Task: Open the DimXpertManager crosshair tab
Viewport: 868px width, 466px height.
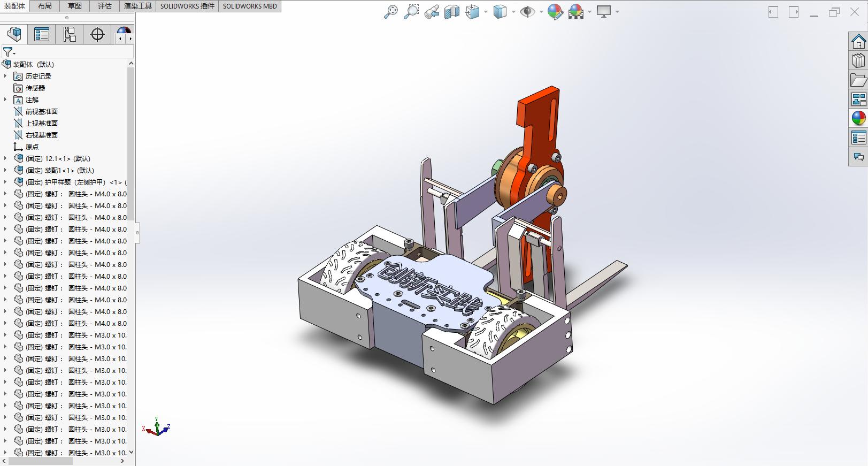Action: tap(97, 34)
